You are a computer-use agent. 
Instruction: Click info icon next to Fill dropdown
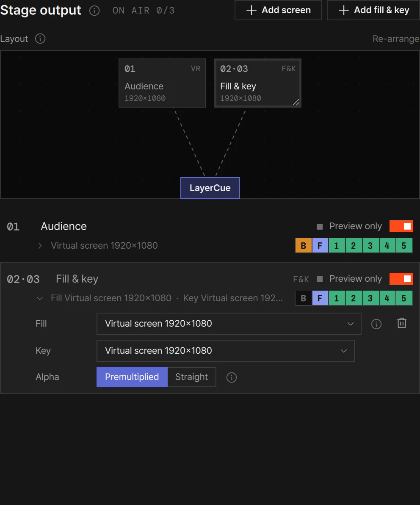(x=376, y=324)
